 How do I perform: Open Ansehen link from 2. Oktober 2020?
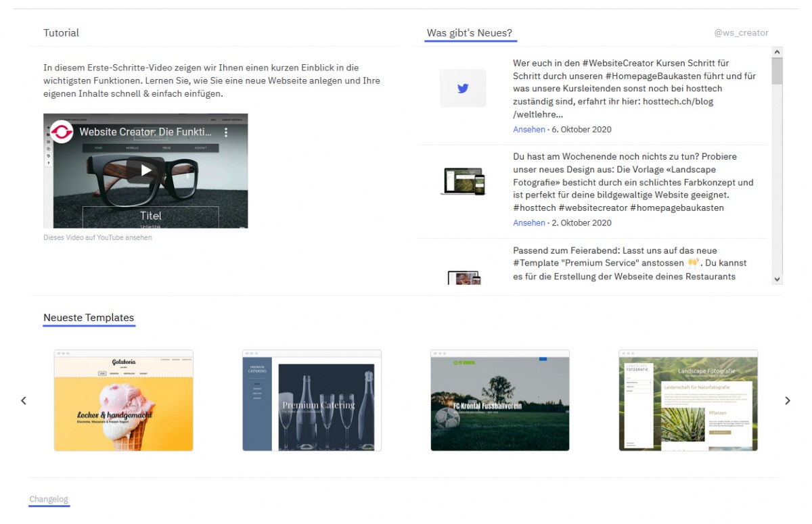[x=528, y=222]
